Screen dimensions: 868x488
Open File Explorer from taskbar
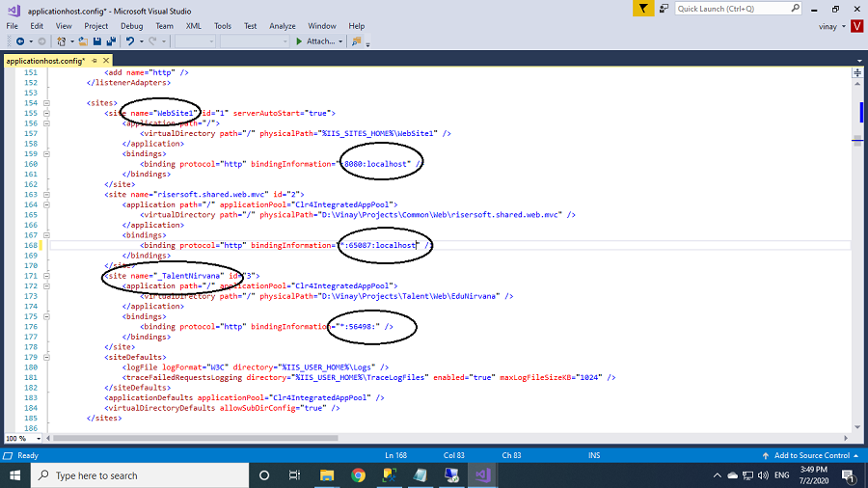coord(327,475)
